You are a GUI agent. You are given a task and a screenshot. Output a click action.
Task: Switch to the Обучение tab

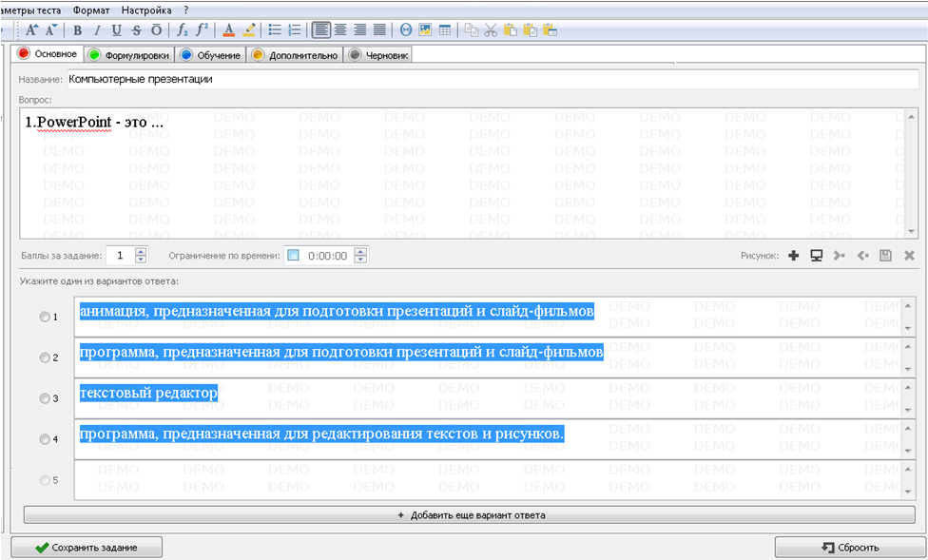point(211,55)
